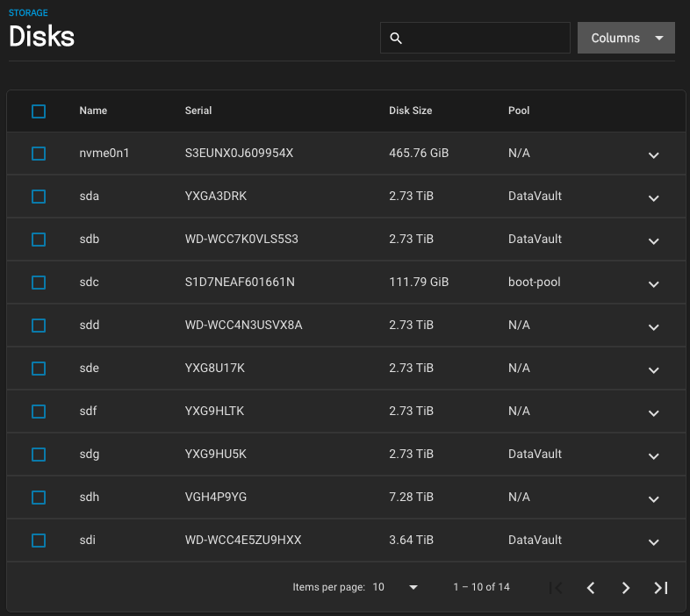Show details for disk sdg
690x616 pixels.
(653, 455)
